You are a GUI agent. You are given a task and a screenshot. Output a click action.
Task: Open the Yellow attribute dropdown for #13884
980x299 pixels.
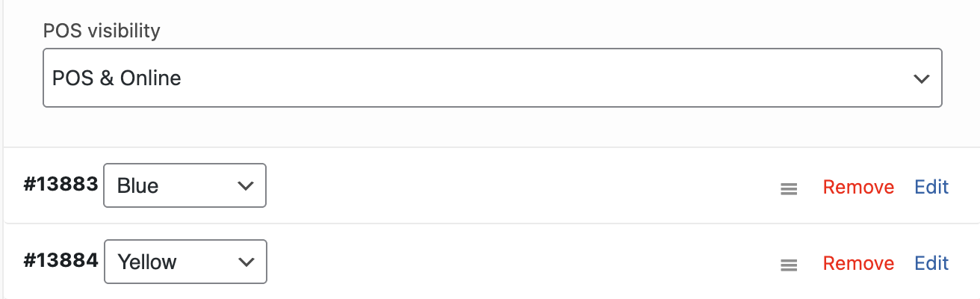185,262
